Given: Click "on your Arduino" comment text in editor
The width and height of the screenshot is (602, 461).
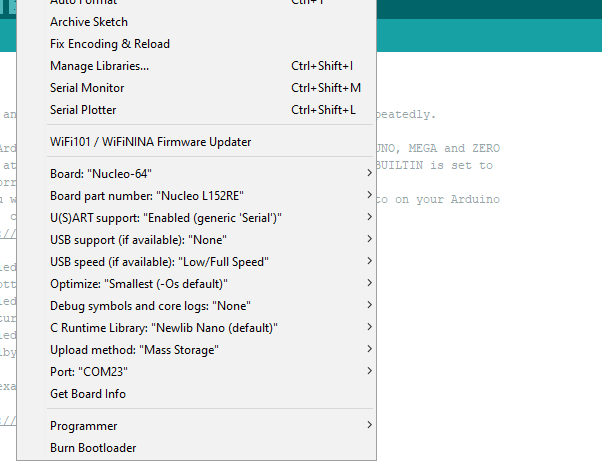Looking at the screenshot, I should (448, 200).
